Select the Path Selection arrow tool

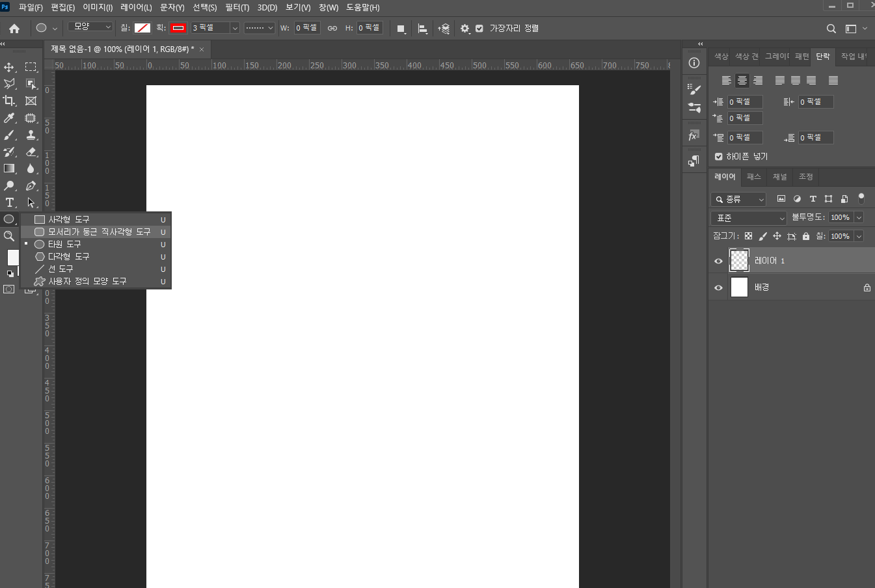[31, 202]
